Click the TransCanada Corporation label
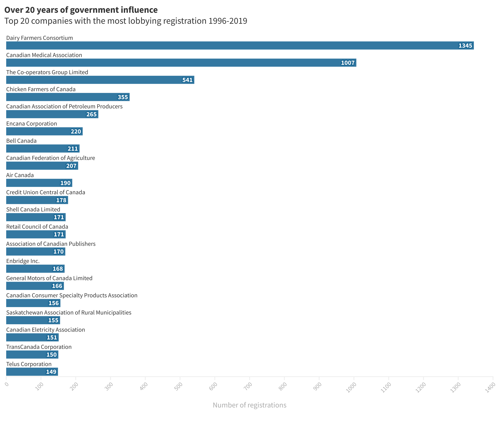Screen dimensions: 504x425 [39, 347]
